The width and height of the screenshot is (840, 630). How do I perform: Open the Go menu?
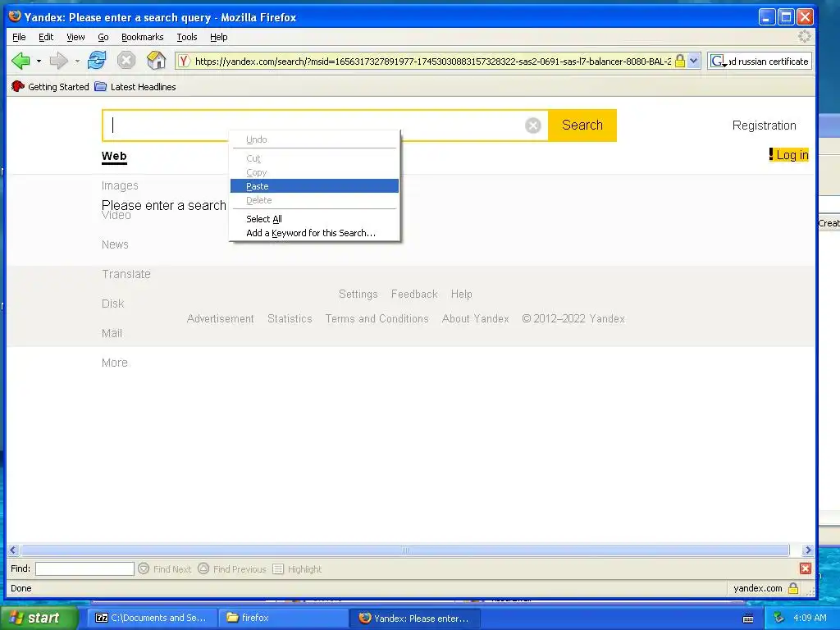coord(103,37)
